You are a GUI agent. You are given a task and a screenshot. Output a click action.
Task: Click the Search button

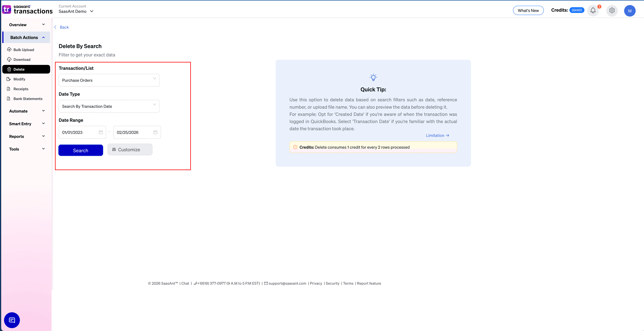pyautogui.click(x=80, y=150)
